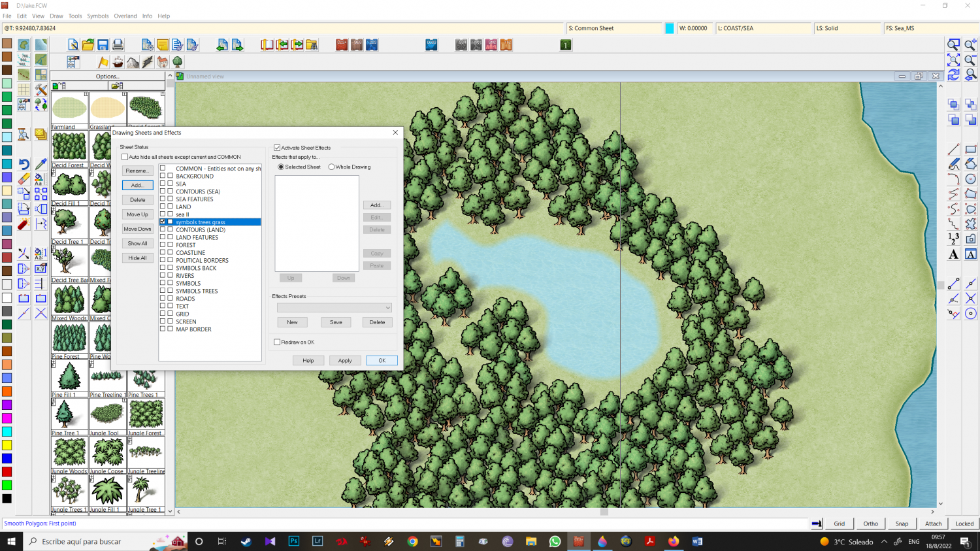Open the Symbols menu
Image resolution: width=980 pixels, height=551 pixels.
[98, 16]
